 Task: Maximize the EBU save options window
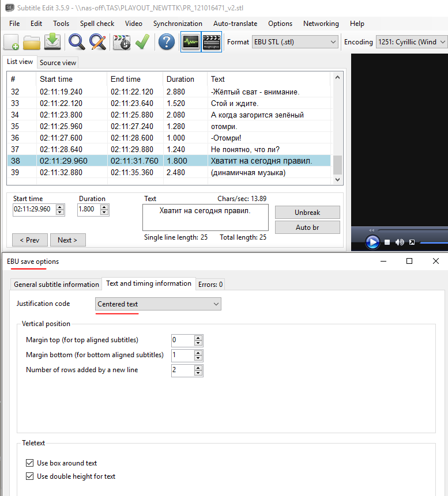(x=409, y=261)
